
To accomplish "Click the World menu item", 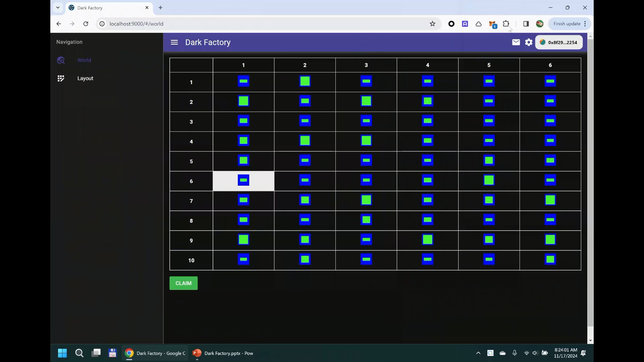I will click(85, 60).
